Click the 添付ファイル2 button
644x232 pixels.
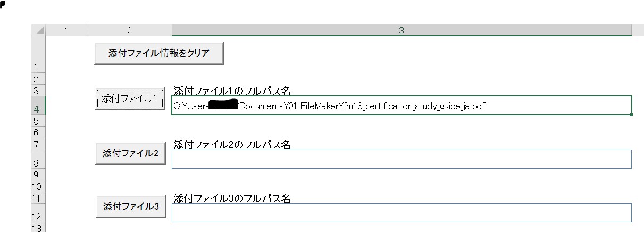130,153
